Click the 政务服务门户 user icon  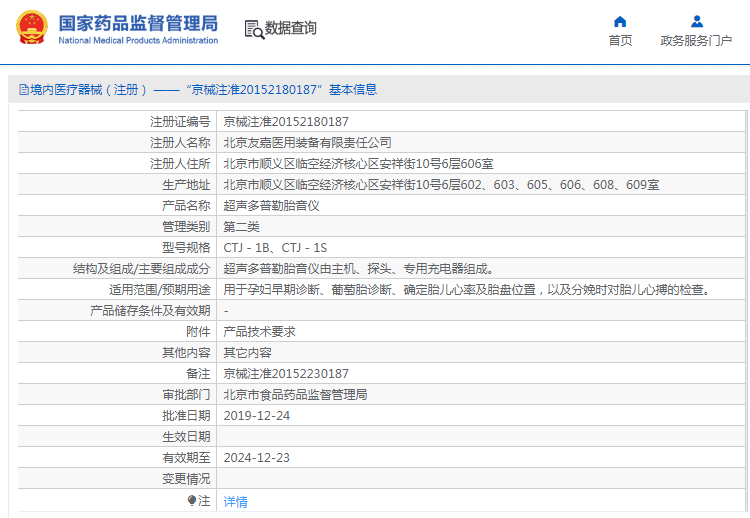[x=697, y=22]
